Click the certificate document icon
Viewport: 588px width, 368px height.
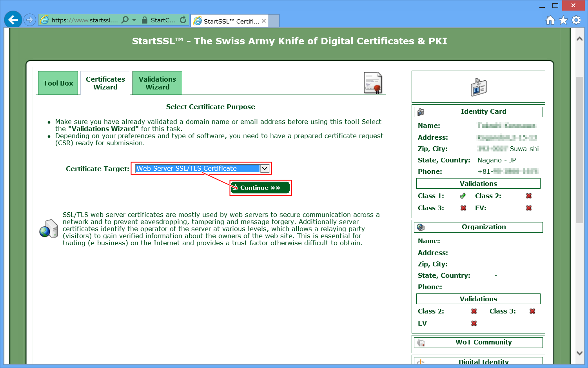(372, 83)
